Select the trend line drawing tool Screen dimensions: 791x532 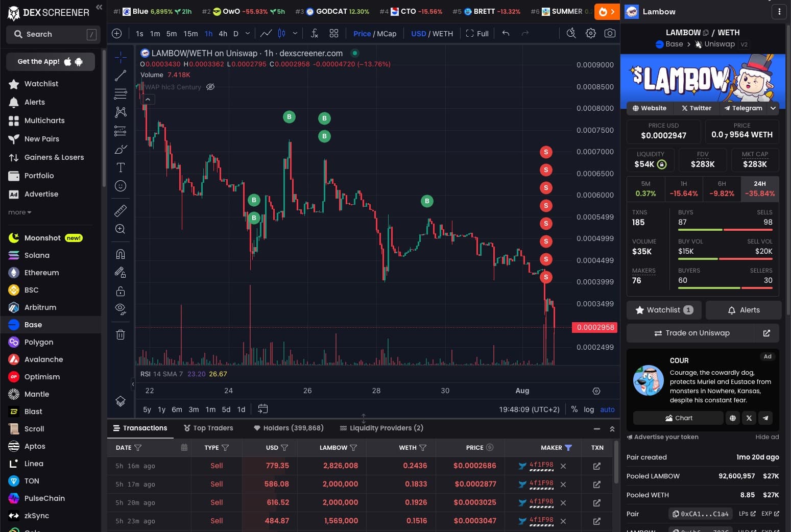click(121, 76)
